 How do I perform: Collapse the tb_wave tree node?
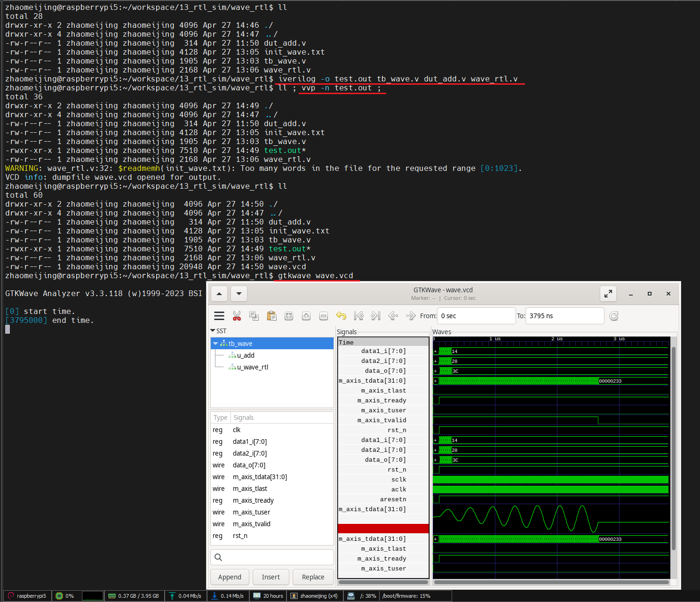tap(215, 344)
